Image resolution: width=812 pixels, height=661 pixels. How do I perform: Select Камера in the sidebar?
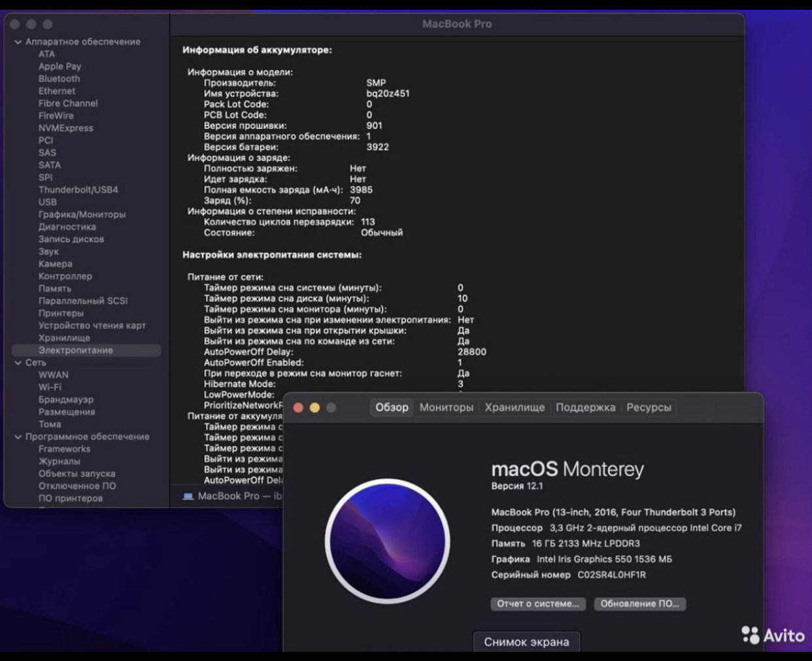[55, 264]
